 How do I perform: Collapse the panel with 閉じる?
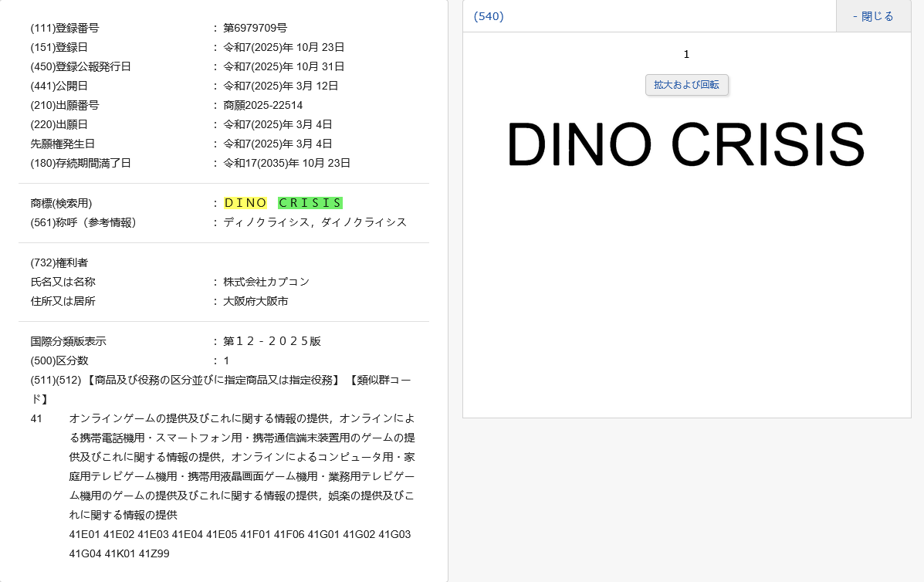pyautogui.click(x=873, y=16)
